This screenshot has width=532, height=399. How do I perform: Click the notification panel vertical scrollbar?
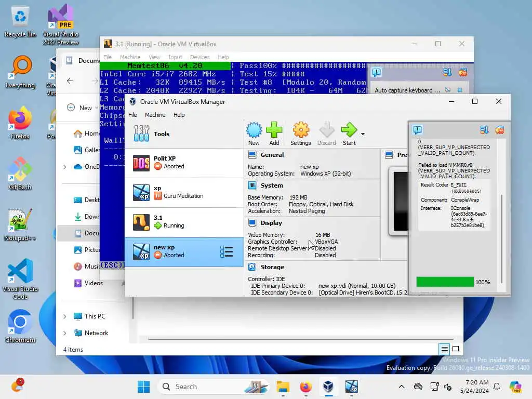click(x=501, y=239)
